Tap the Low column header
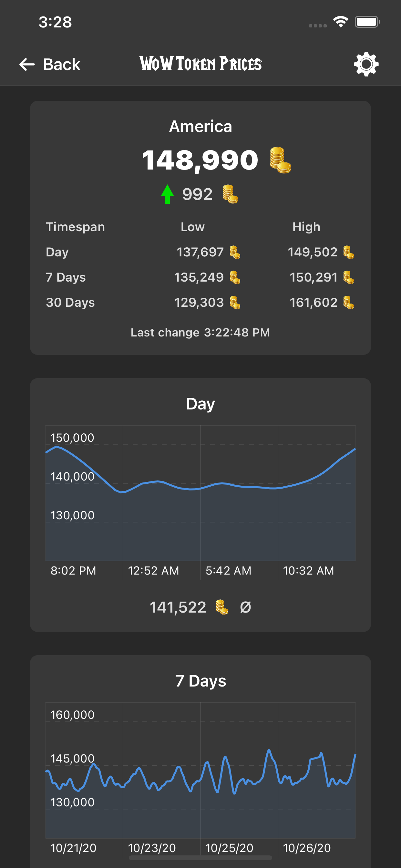This screenshot has width=401, height=868. click(x=193, y=227)
